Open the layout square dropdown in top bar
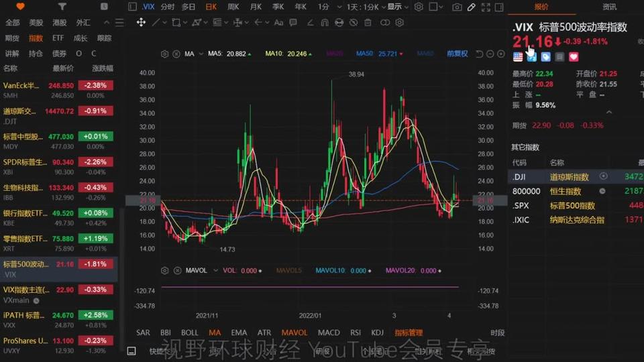The image size is (644, 362). click(436, 7)
